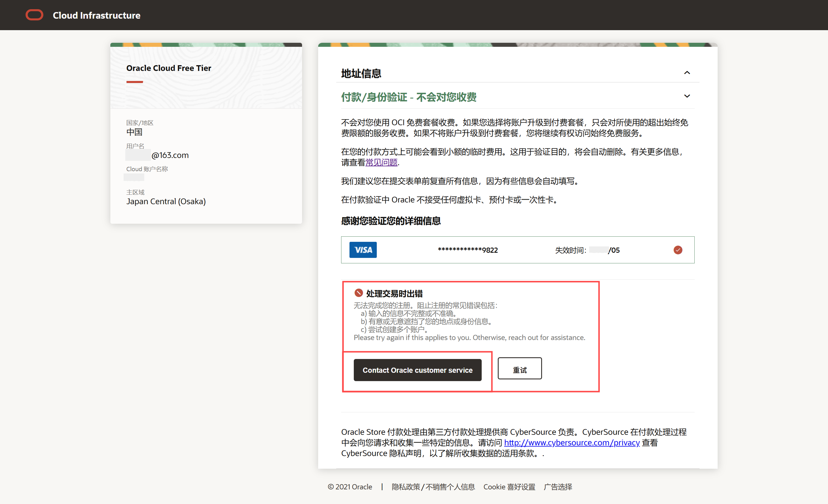Screen dimensions: 828x504
Task: Click the 重试 retry button
Action: pos(520,368)
